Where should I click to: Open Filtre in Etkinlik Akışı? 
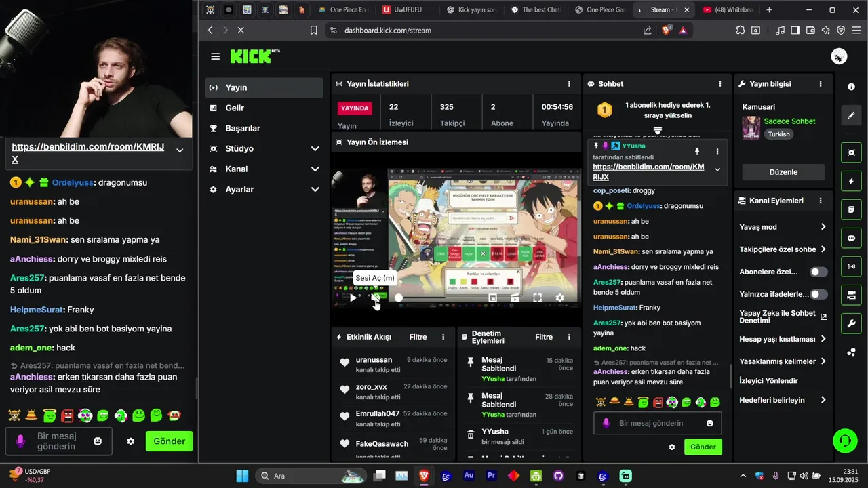click(x=418, y=337)
